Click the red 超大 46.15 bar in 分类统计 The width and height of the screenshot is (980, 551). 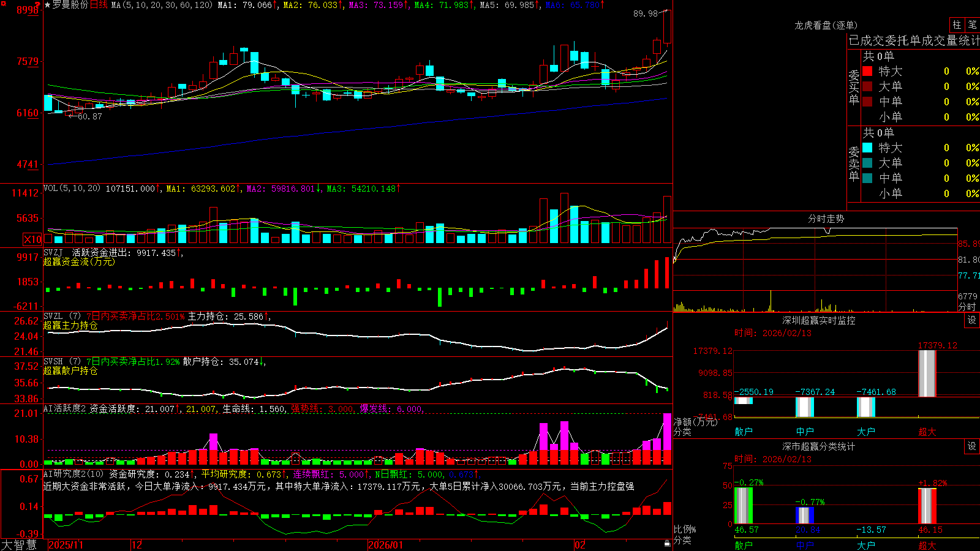pos(927,506)
